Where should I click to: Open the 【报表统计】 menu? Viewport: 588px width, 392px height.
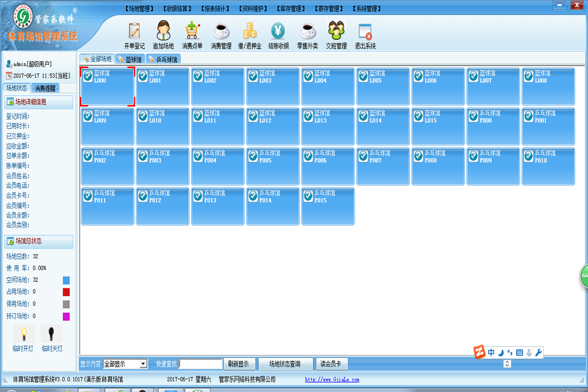click(x=215, y=9)
